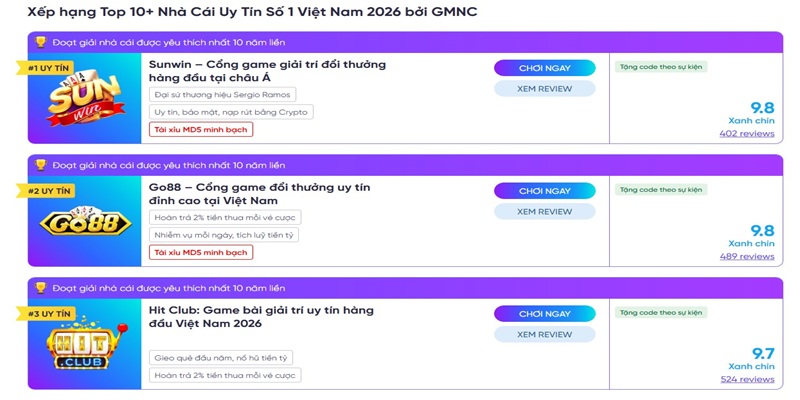Screen dimensions: 800x400
Task: Click the Sunwin listing title
Action: [x=267, y=71]
